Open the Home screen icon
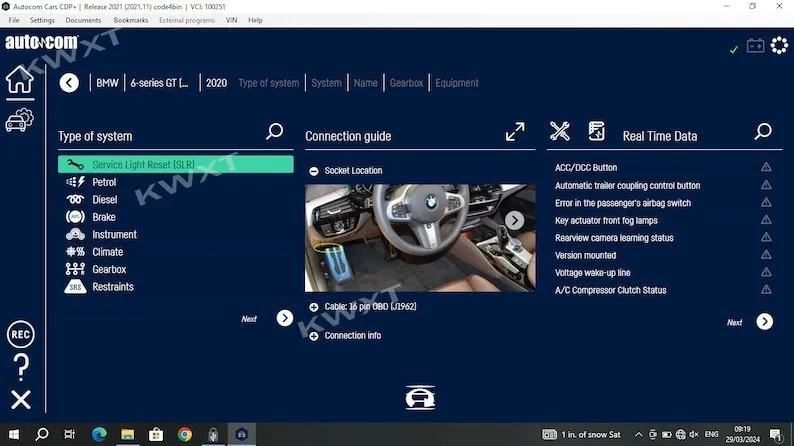The image size is (794, 446). (20, 79)
